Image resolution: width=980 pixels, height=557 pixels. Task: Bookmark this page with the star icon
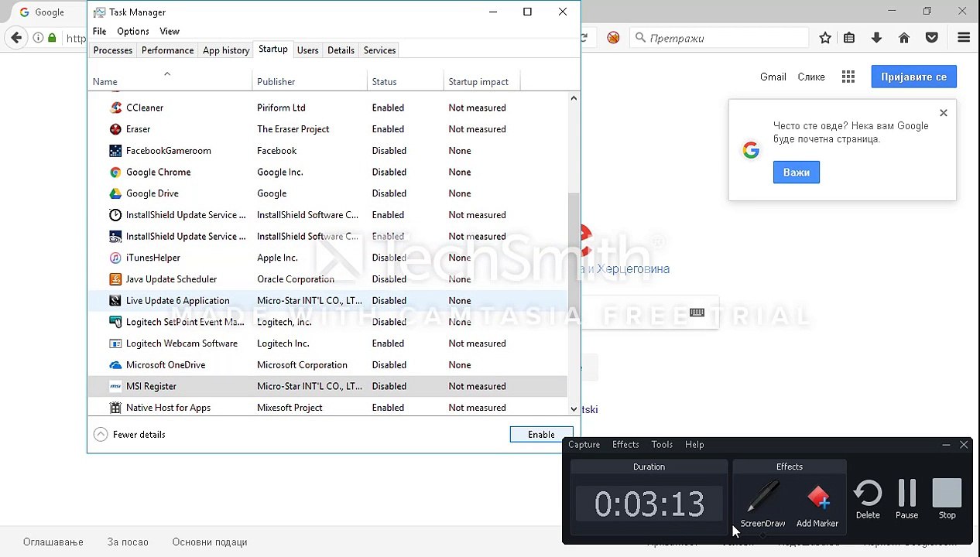tap(825, 37)
